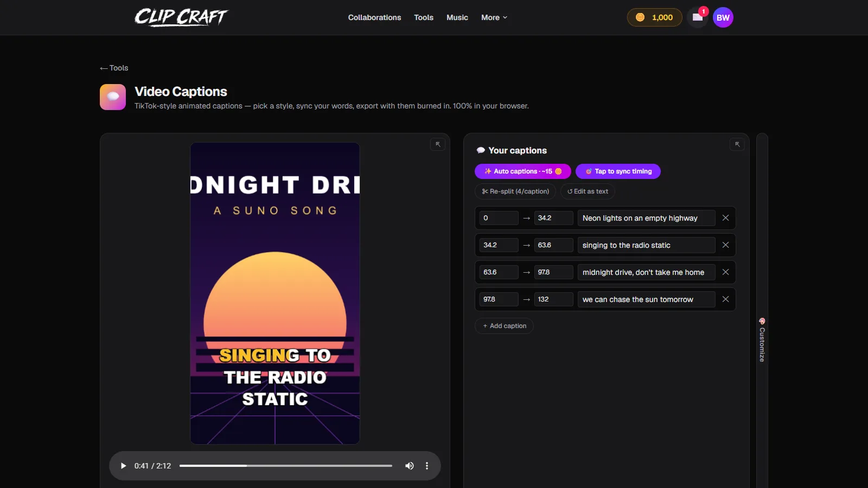Check the 1,000 coin balance
Screen dimensions: 868x488
[654, 17]
